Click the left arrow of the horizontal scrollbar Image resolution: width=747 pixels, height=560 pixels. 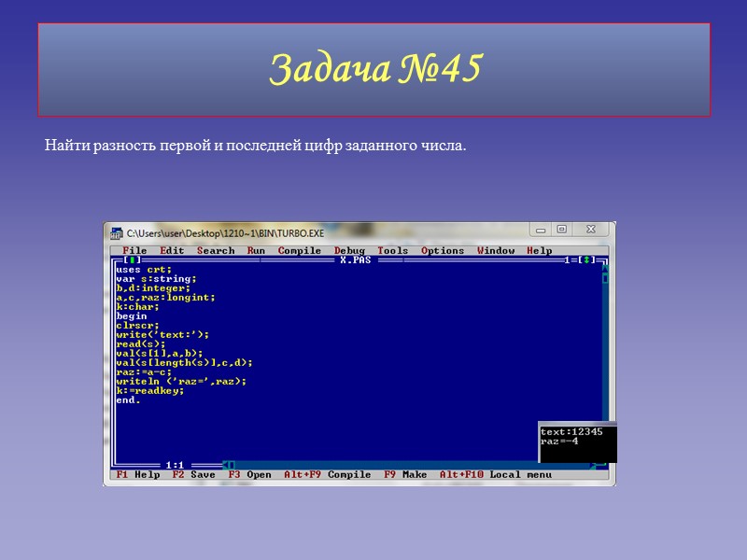tap(227, 462)
